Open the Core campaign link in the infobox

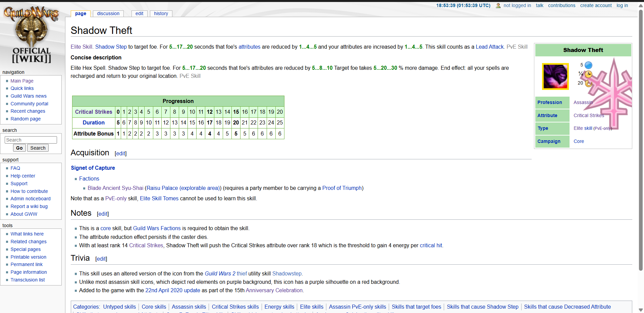(x=579, y=141)
